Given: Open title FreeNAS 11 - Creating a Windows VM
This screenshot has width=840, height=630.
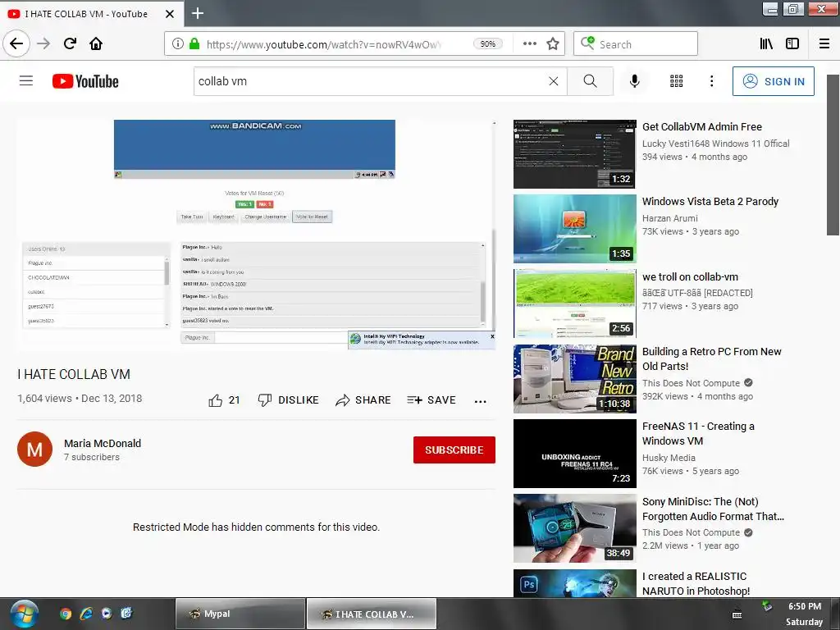Looking at the screenshot, I should coord(698,433).
